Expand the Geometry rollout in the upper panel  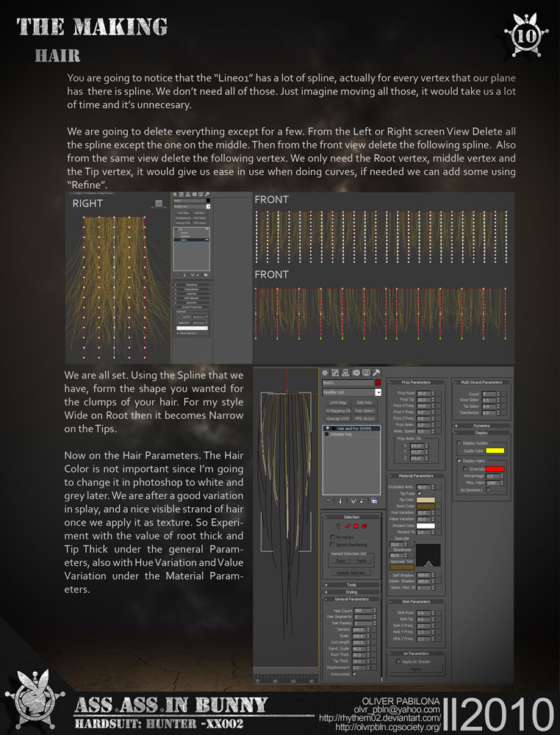(191, 302)
